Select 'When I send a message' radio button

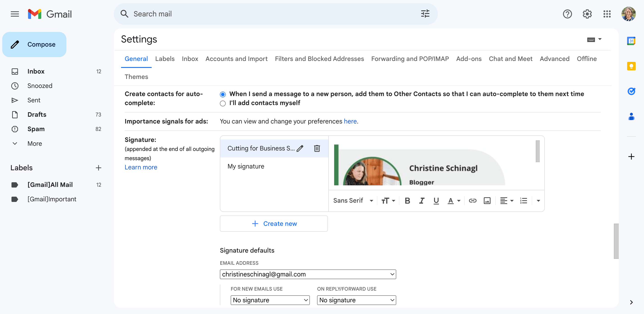point(222,94)
